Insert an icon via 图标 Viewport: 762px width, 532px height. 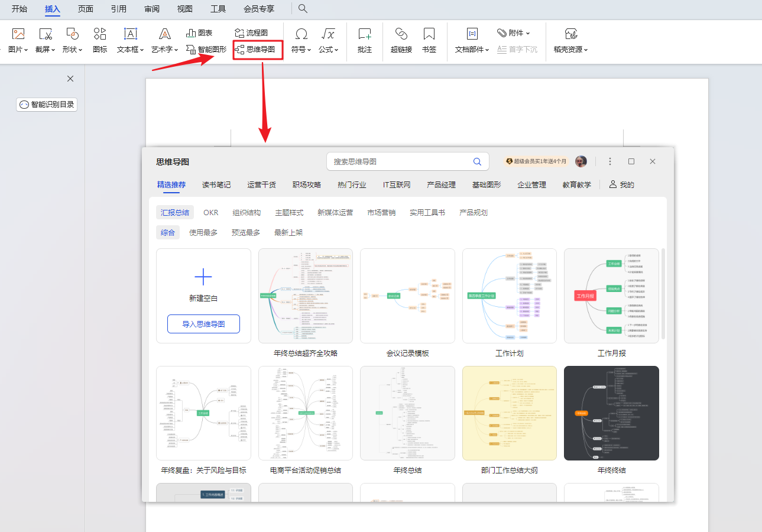point(100,41)
